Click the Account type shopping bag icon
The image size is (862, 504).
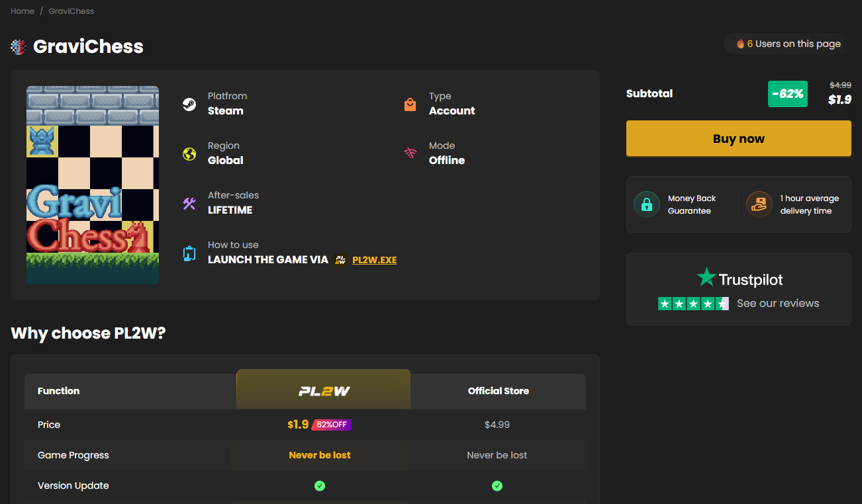point(410,105)
